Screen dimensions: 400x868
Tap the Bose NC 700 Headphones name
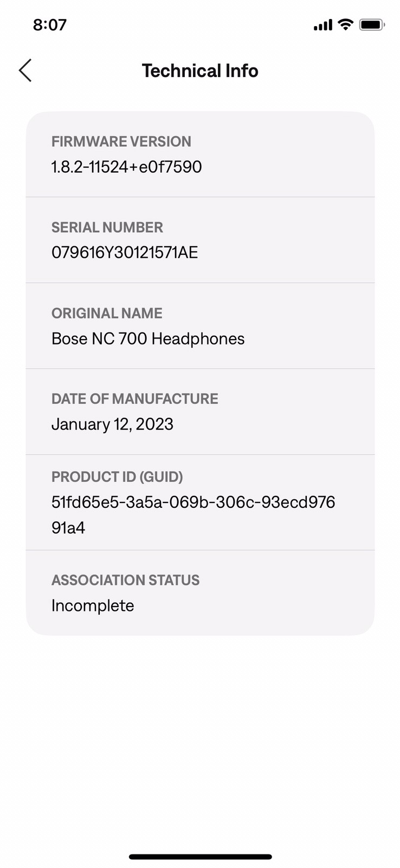[148, 339]
